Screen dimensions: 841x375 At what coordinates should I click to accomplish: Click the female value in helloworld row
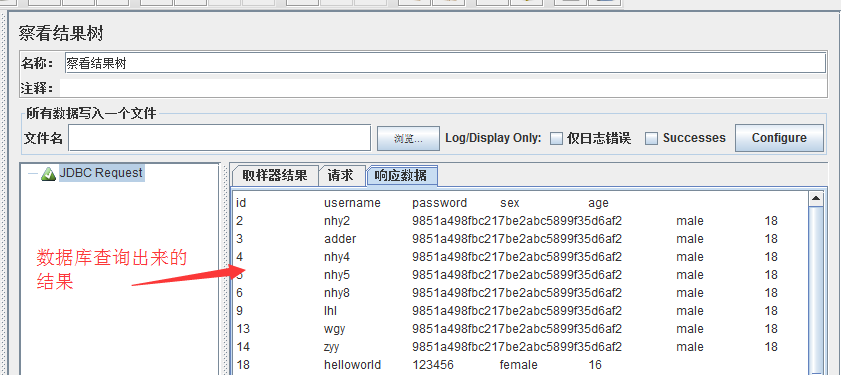click(x=519, y=365)
